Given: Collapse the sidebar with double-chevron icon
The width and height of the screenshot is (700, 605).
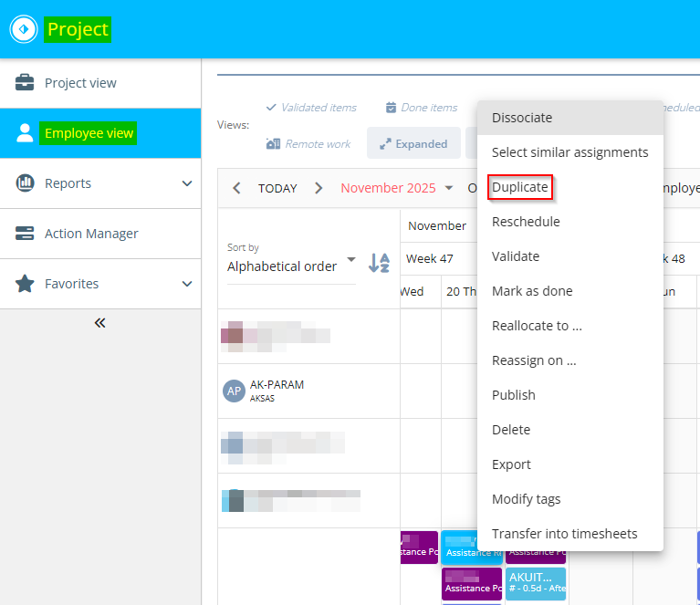Looking at the screenshot, I should point(99,323).
